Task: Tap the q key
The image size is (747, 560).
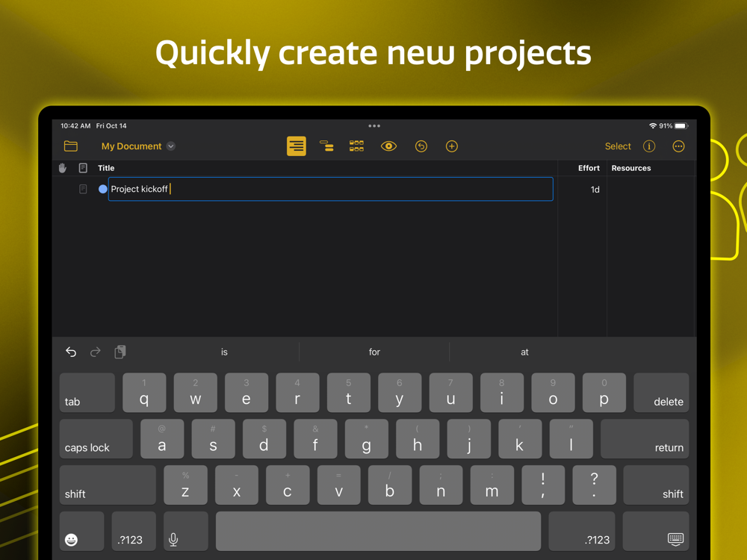Action: pos(144,393)
